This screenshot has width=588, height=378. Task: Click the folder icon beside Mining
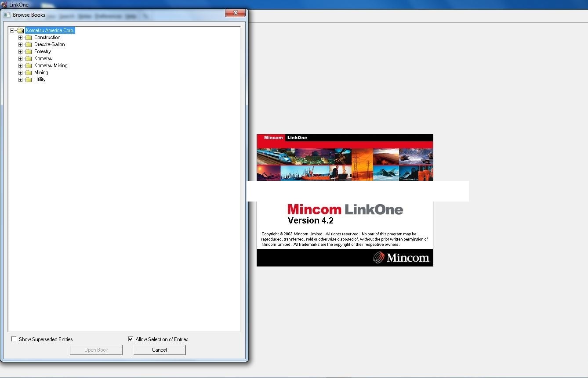(x=29, y=72)
